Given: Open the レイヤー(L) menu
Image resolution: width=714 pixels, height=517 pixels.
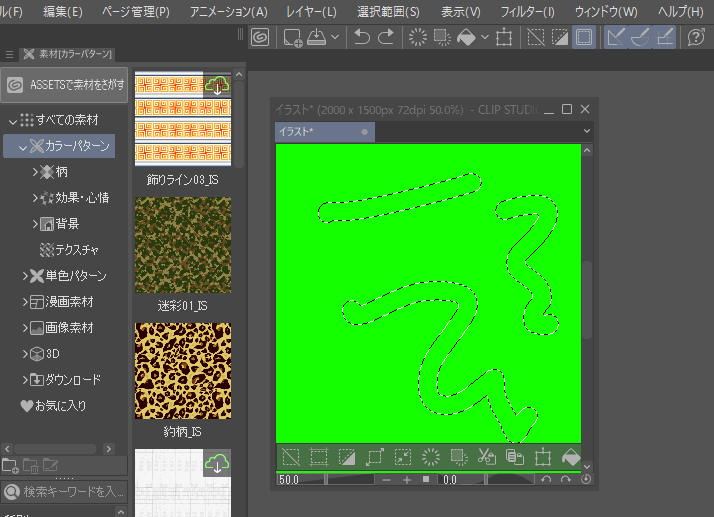Looking at the screenshot, I should click(x=312, y=12).
